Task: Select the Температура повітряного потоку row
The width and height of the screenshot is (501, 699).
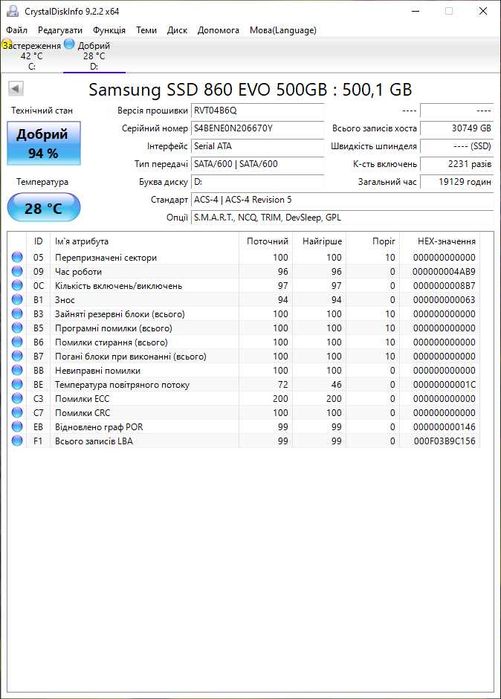Action: coord(244,384)
